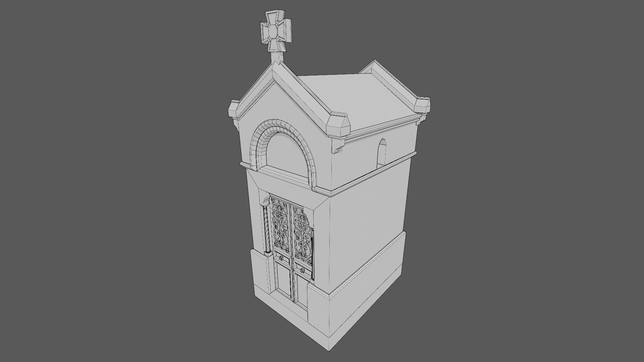Image resolution: width=644 pixels, height=362 pixels.
Task: Click the far-right roof corner block
Action: (x=422, y=105)
